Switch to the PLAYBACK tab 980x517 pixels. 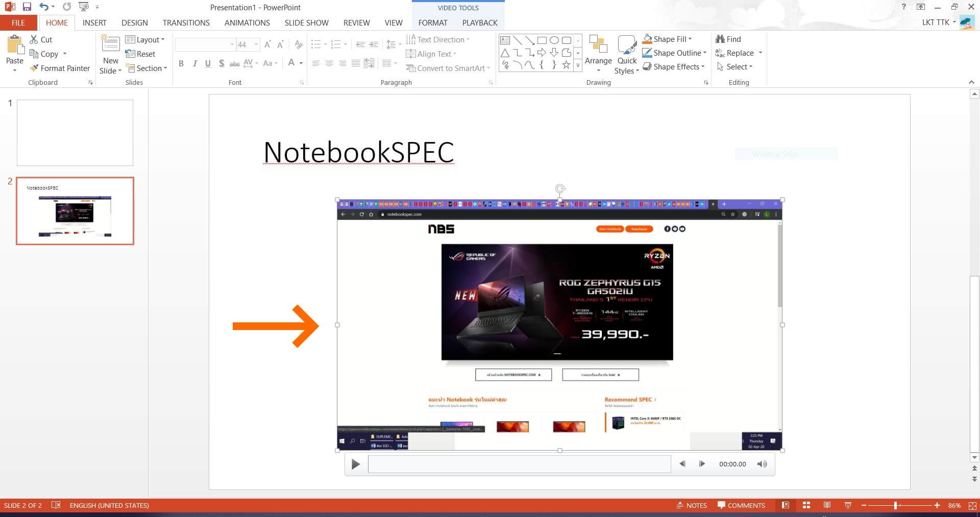tap(480, 22)
